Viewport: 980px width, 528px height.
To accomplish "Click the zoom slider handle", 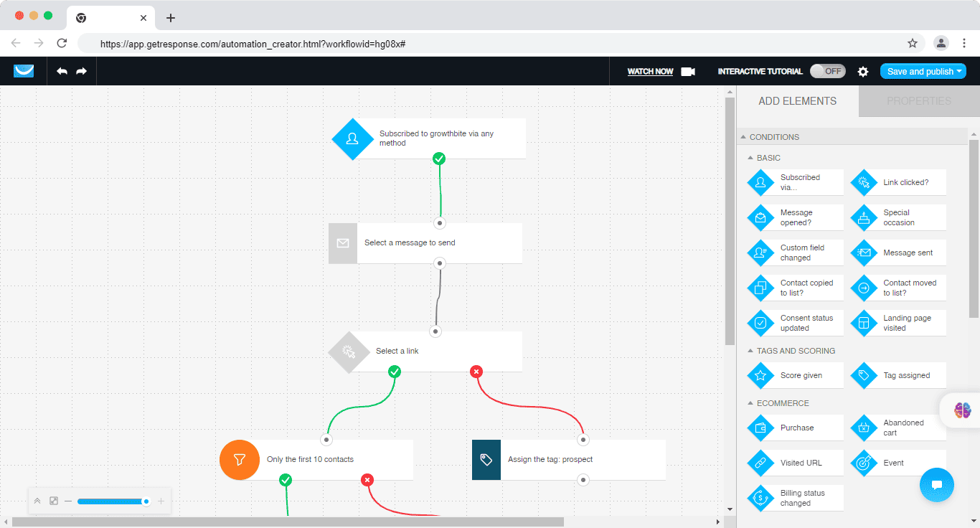I will tap(146, 501).
